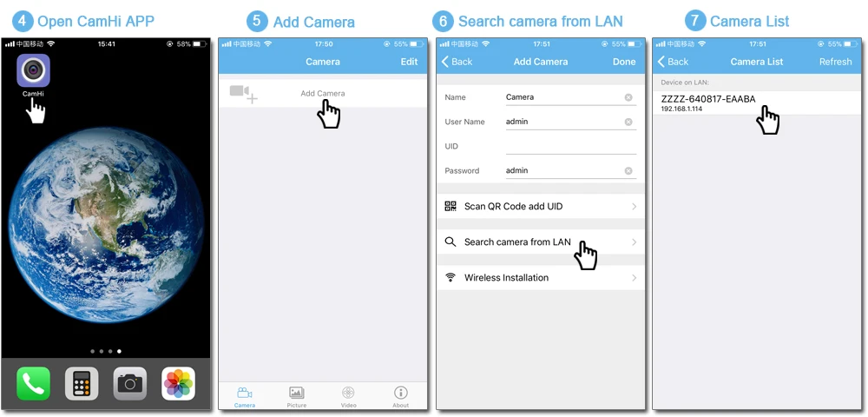Click the Add Camera video-plus icon
The image size is (868, 417).
(x=244, y=94)
